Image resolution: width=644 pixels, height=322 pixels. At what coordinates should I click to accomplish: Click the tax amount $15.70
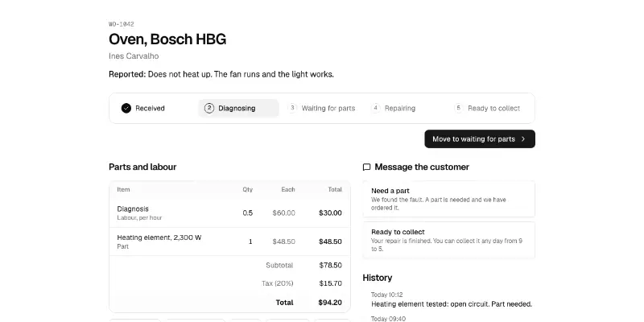click(x=331, y=283)
